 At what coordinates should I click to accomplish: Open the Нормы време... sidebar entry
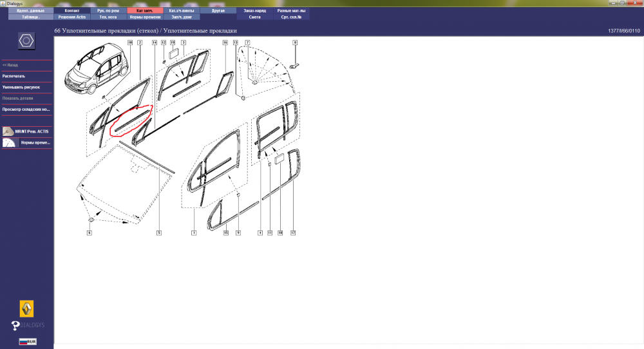pos(35,142)
